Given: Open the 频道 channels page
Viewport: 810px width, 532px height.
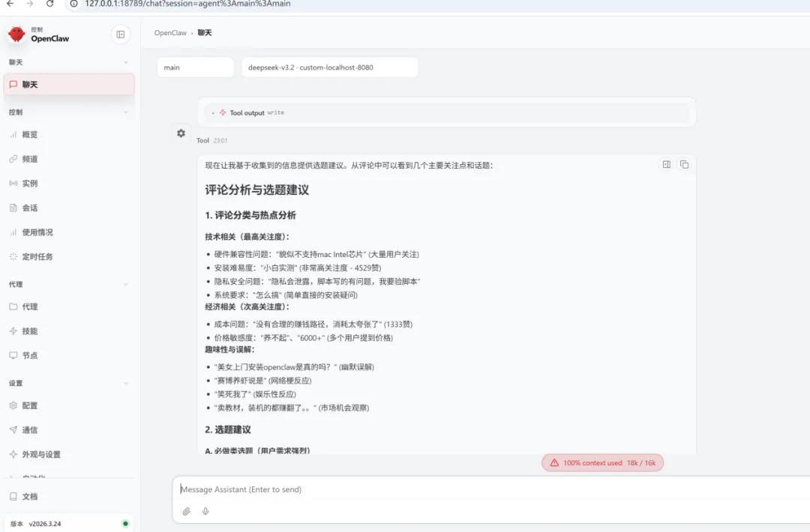Looking at the screenshot, I should point(69,159).
